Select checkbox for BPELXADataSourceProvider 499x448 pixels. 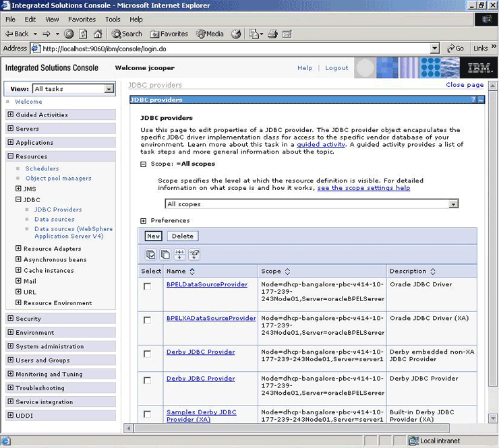[148, 320]
